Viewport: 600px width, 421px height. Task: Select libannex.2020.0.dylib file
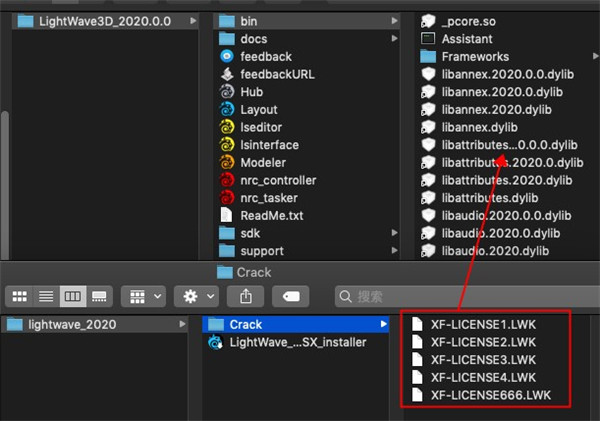click(x=492, y=92)
